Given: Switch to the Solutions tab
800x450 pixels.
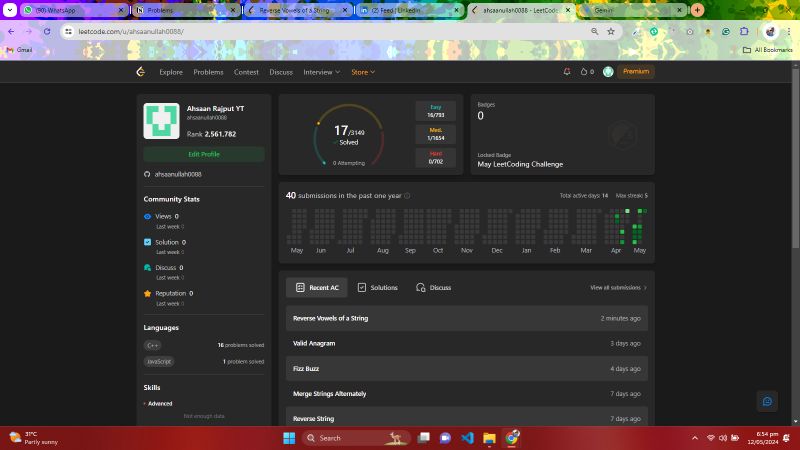Looking at the screenshot, I should click(x=378, y=288).
